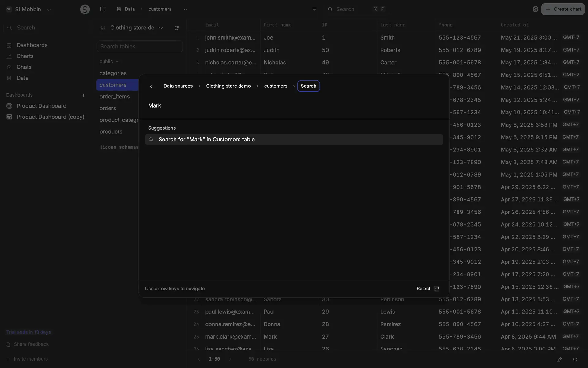588x368 pixels.
Task: Open Charts from the left sidebar
Action: (25, 56)
